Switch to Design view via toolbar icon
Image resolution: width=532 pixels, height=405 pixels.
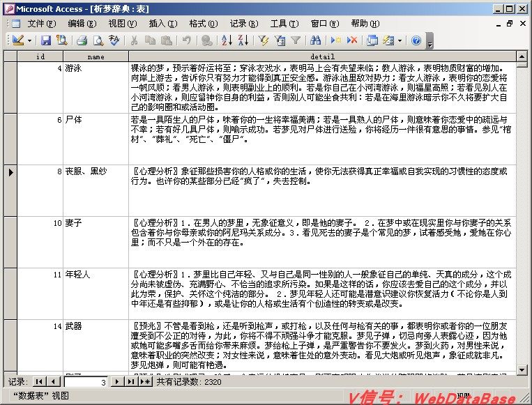click(17, 40)
